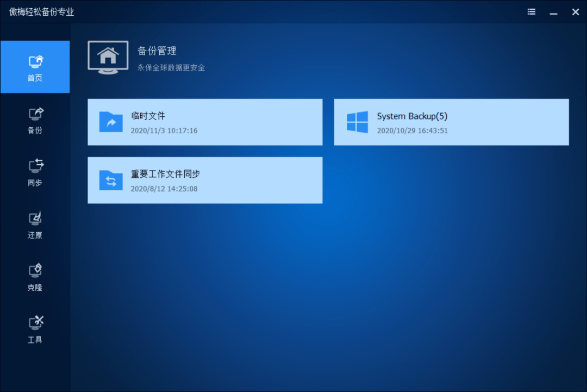
Task: Open the menu list icon in title bar
Action: pos(531,12)
